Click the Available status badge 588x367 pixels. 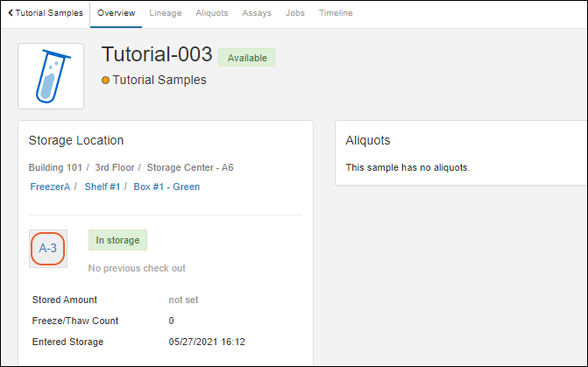tap(246, 58)
